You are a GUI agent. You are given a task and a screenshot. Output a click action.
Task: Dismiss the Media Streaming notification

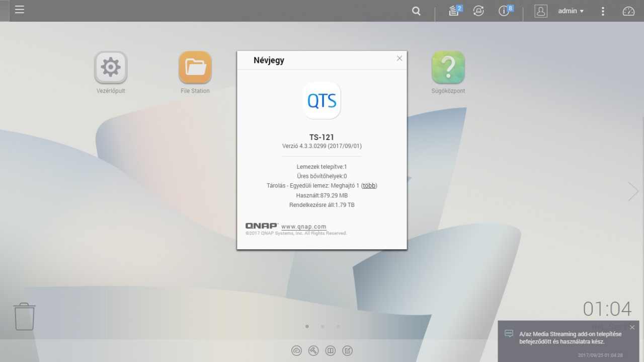632,327
